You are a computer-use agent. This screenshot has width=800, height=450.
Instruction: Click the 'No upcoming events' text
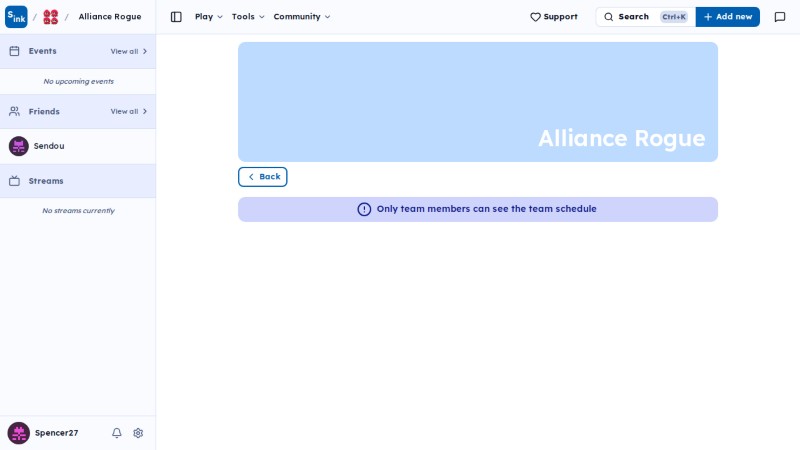[x=79, y=81]
